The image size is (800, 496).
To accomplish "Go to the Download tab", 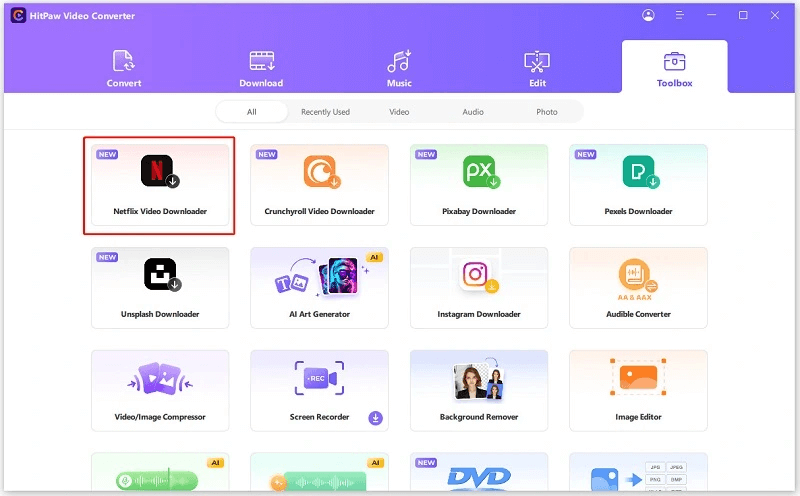I will tap(261, 68).
